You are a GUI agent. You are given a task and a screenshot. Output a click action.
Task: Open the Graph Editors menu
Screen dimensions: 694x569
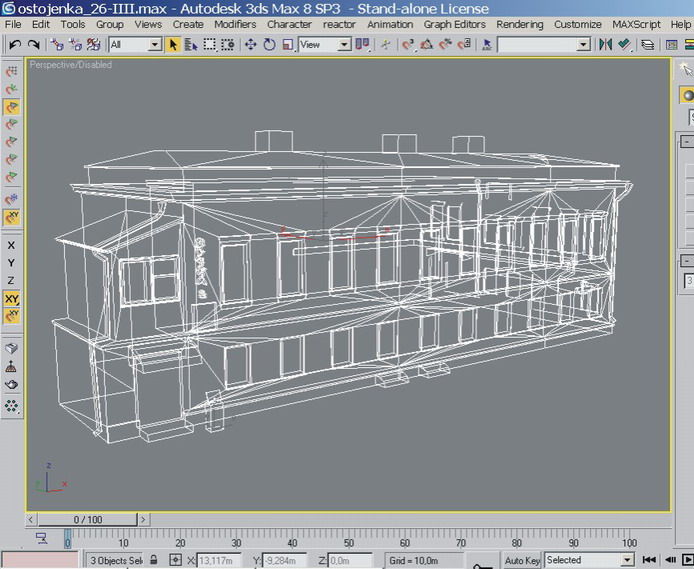point(455,24)
